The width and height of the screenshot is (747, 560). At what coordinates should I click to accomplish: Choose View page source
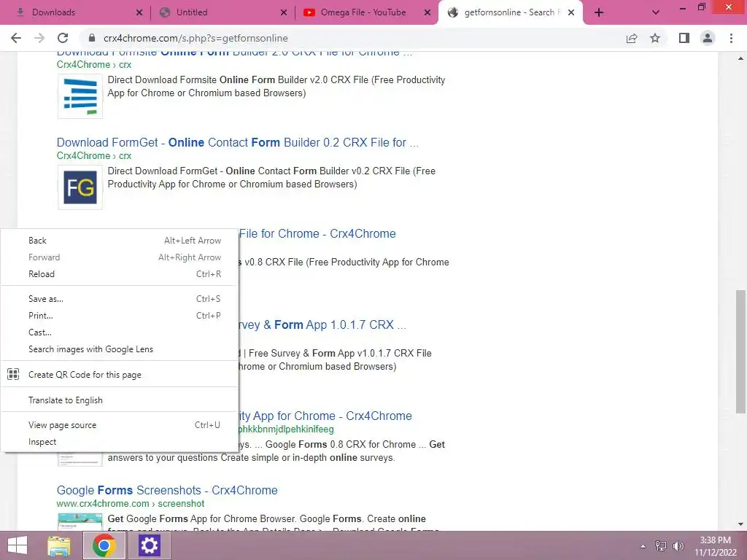point(119,425)
